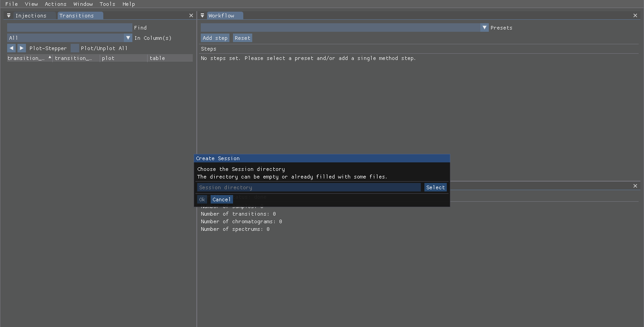Open the left panel tab-list triangle

tap(8, 16)
